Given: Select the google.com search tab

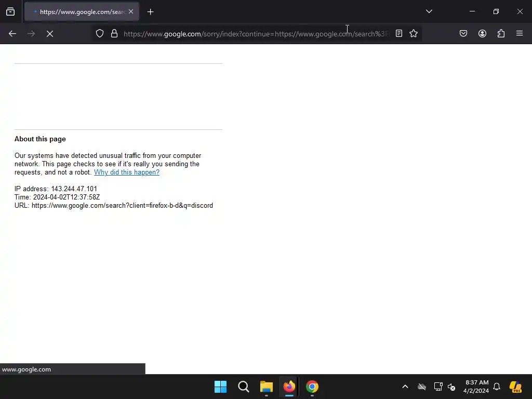Looking at the screenshot, I should coord(82,12).
